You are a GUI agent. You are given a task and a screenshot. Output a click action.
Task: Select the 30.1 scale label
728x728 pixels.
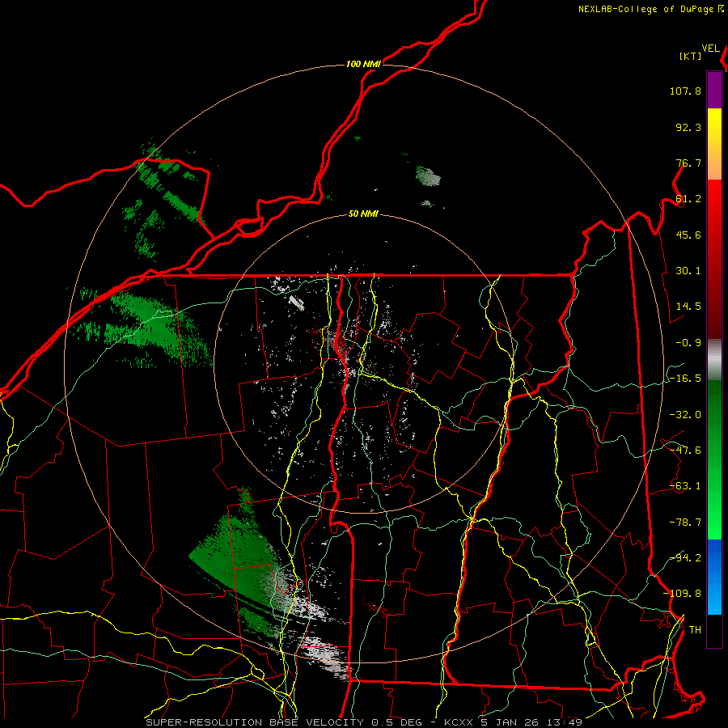coord(688,271)
